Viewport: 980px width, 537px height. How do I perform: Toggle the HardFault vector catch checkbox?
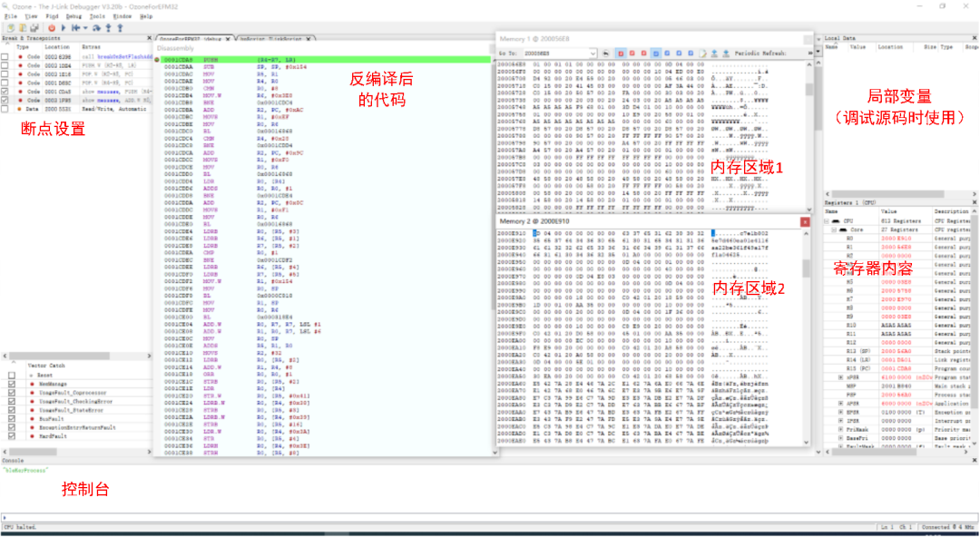click(x=12, y=436)
